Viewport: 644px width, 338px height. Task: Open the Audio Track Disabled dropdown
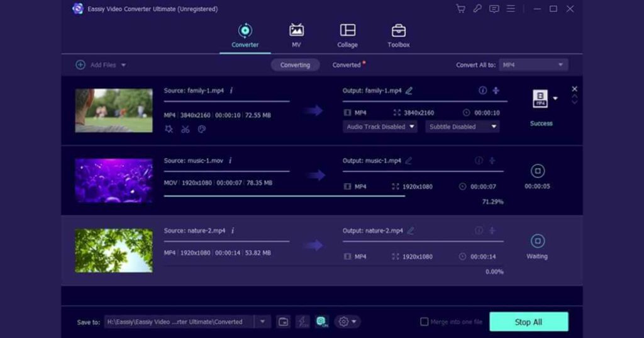pyautogui.click(x=380, y=127)
